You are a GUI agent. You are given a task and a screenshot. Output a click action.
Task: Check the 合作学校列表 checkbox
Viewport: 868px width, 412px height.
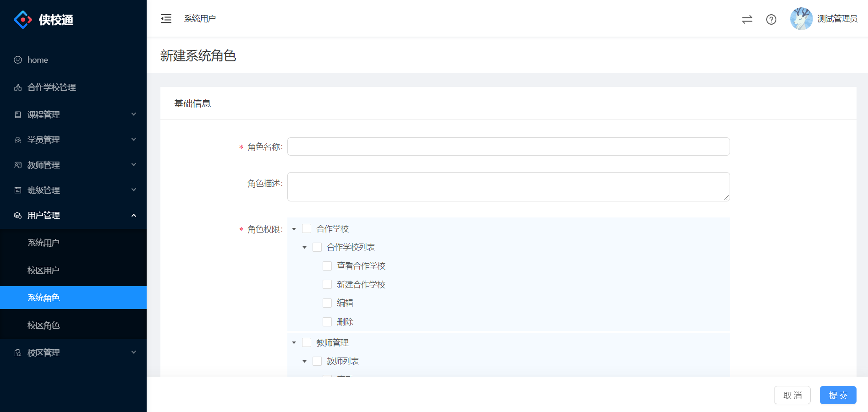click(x=317, y=247)
